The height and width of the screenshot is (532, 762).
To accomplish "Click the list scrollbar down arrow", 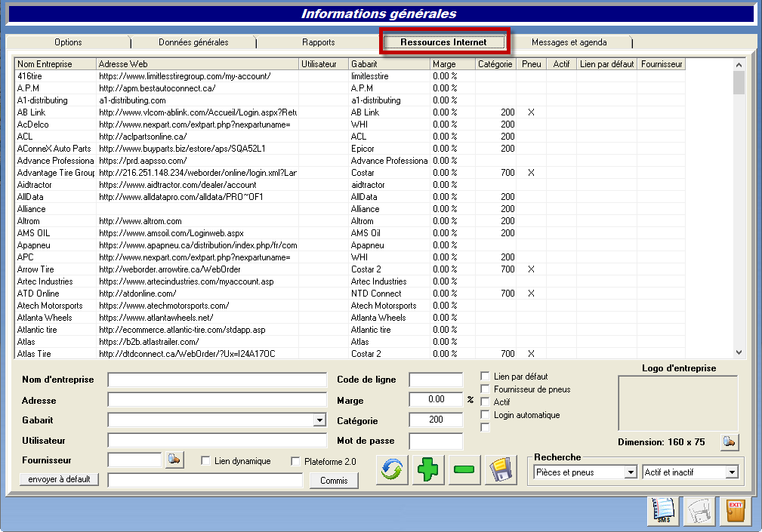I will [x=739, y=352].
